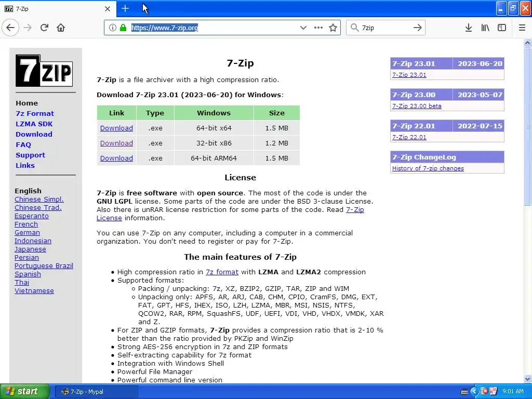Open the downloads panel icon
Image resolution: width=532 pixels, height=399 pixels.
tap(469, 28)
